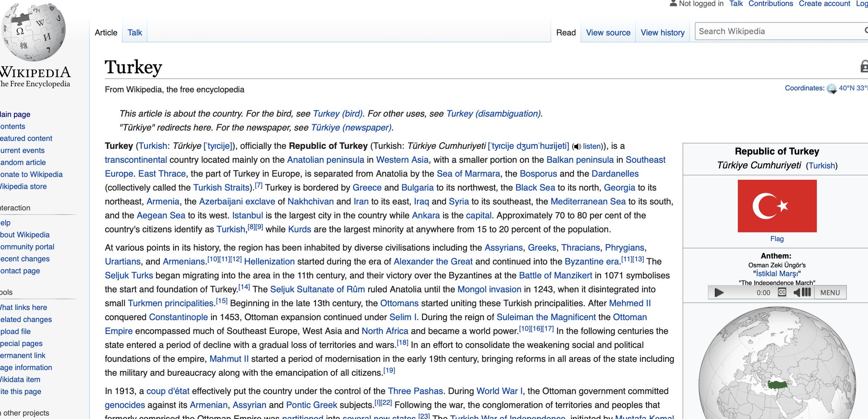Open the Kurds link

tap(300, 229)
